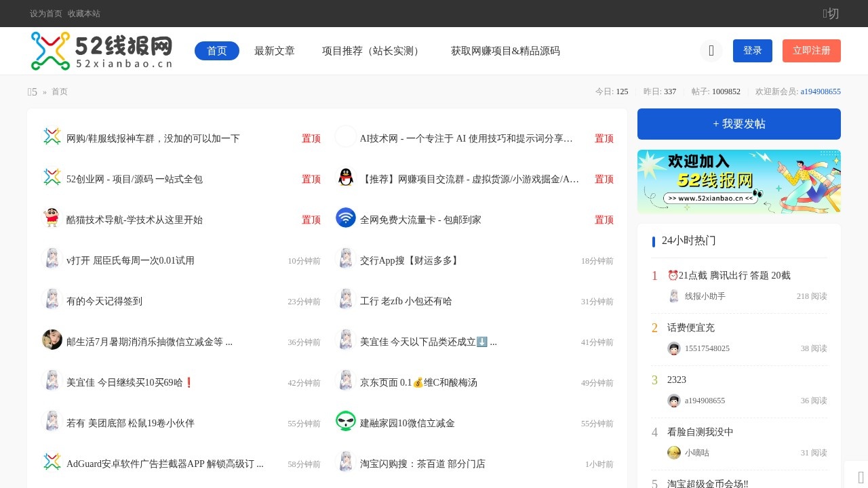Go to 首页 navigation tab
Screen dimensions: 868x488
coord(217,51)
